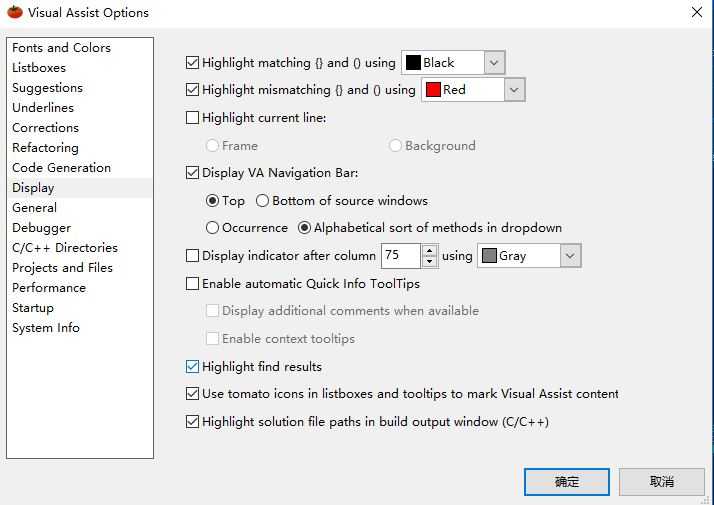Open the System Info page
The width and height of the screenshot is (714, 505).
click(x=46, y=328)
